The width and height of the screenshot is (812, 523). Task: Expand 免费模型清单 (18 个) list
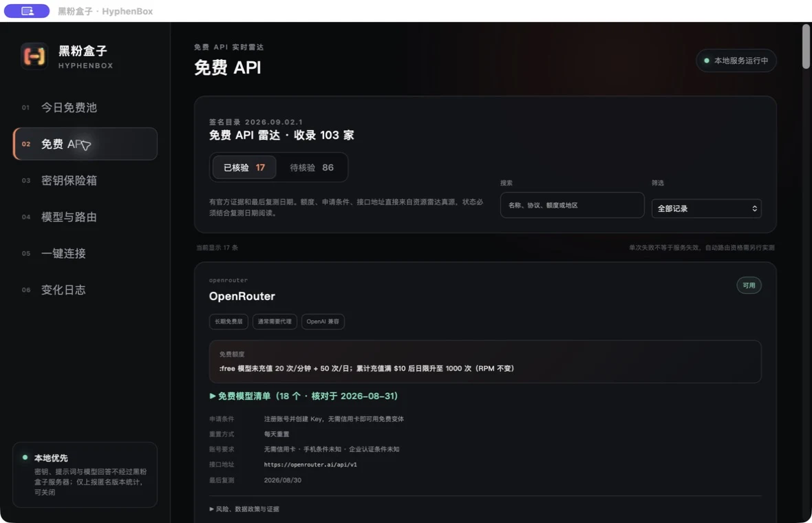click(x=303, y=396)
